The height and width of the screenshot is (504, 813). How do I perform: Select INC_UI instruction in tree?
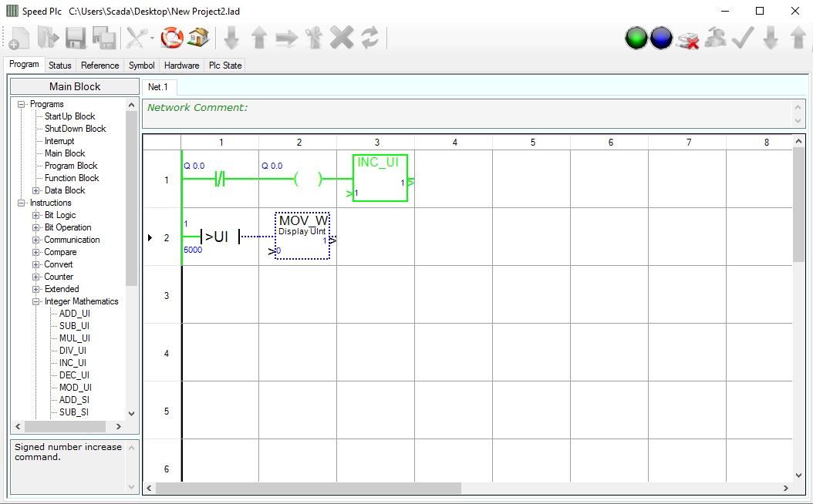tap(73, 363)
